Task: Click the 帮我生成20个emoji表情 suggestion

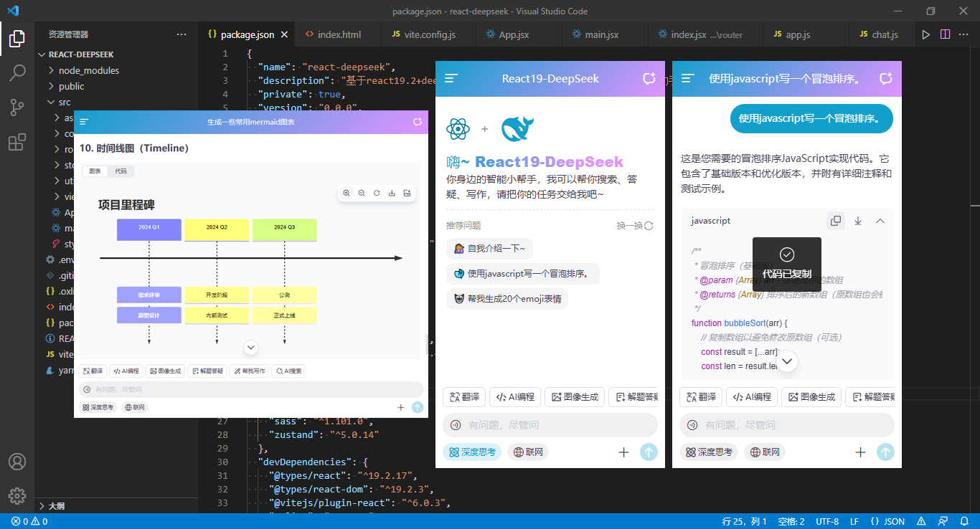Action: pyautogui.click(x=507, y=299)
